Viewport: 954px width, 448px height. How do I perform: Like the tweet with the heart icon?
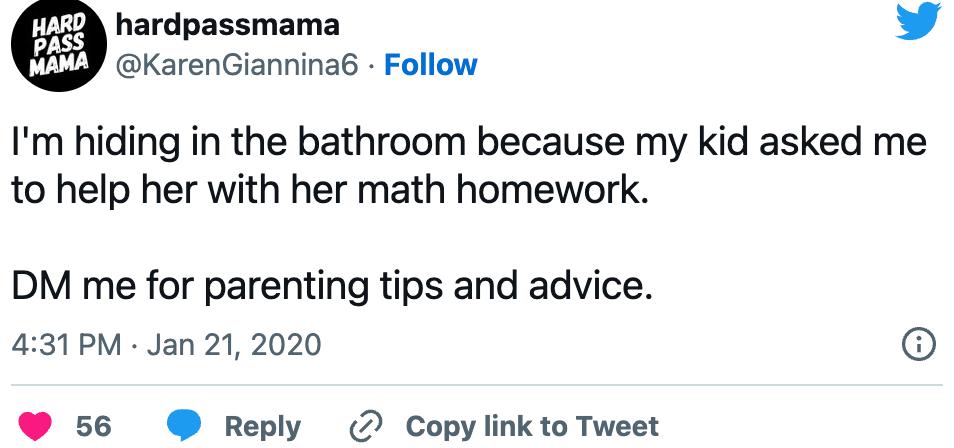click(40, 425)
